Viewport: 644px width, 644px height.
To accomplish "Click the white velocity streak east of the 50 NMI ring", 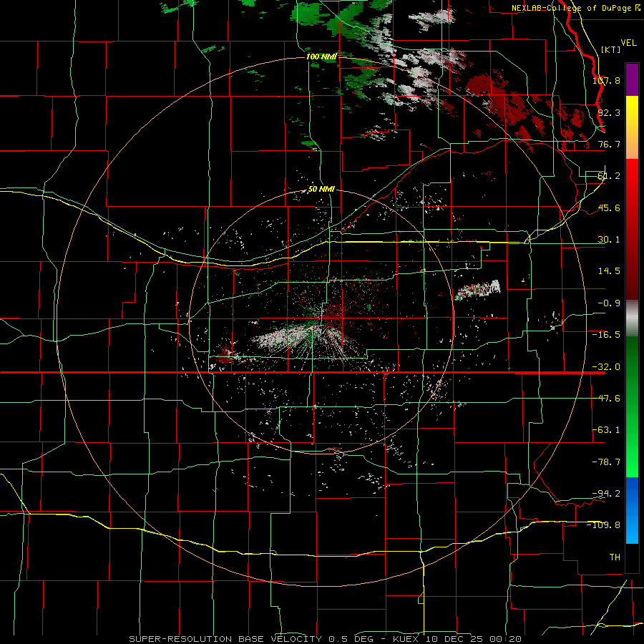I will [x=479, y=289].
